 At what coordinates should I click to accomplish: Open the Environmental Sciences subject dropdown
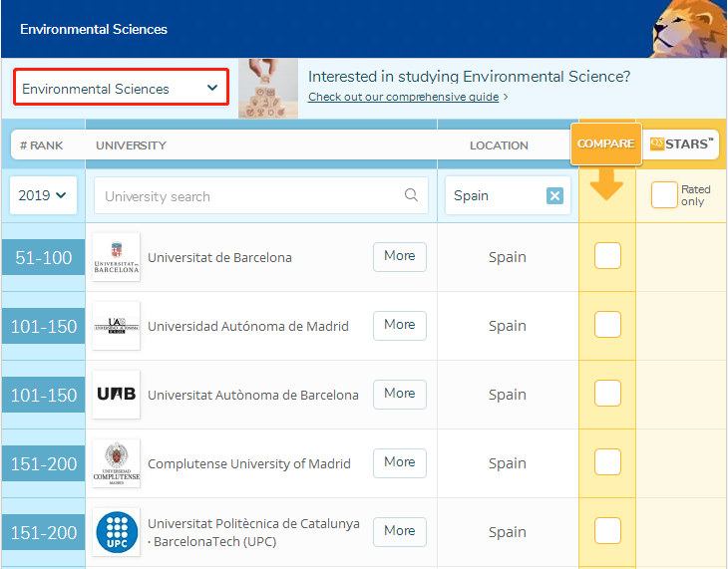(121, 88)
